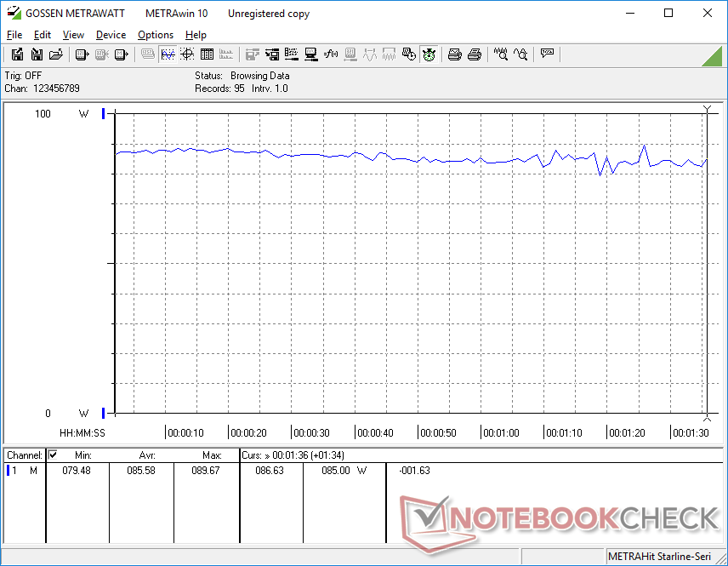
Task: Click the greyed bar chart view icon
Action: pos(226,54)
